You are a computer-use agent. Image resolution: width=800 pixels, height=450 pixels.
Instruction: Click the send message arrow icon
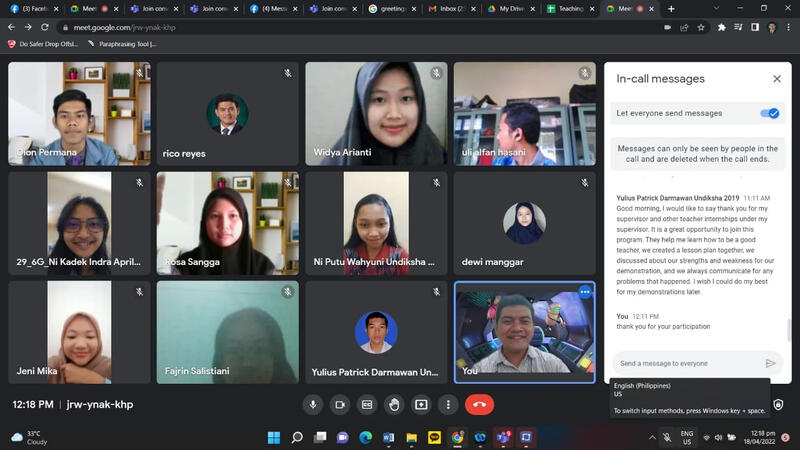click(x=770, y=363)
